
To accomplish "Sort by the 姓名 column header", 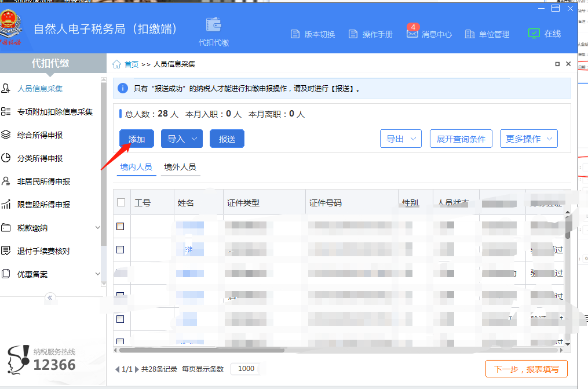I will [198, 202].
